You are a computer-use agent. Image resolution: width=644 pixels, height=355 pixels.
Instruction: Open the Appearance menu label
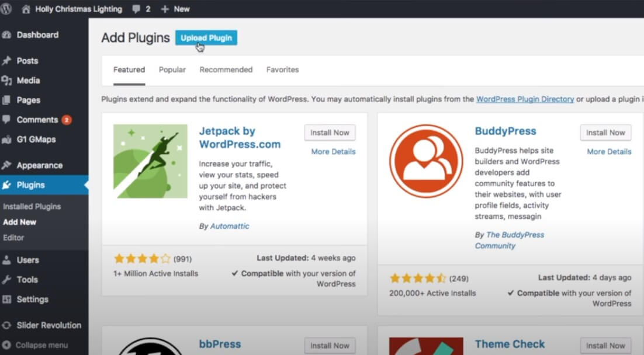(x=39, y=165)
